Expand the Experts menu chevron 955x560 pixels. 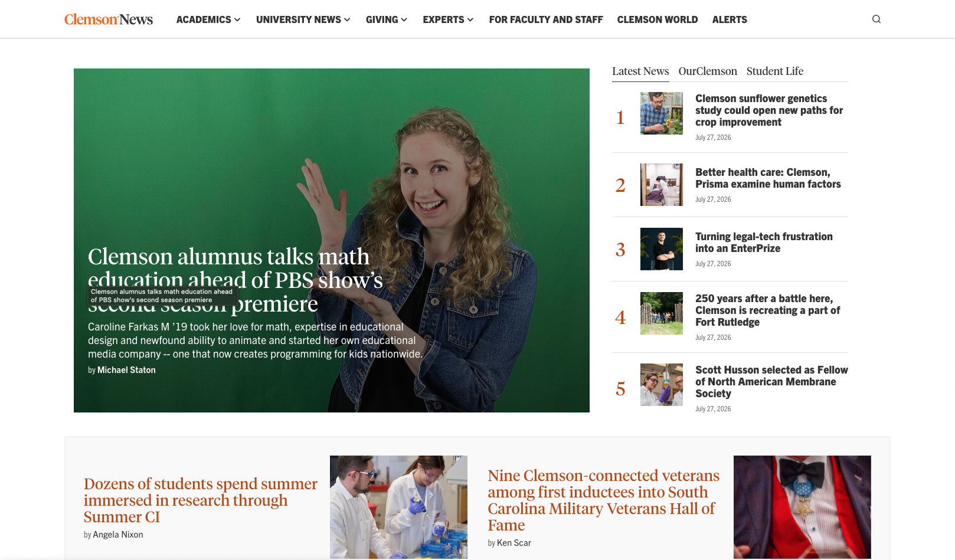[470, 19]
